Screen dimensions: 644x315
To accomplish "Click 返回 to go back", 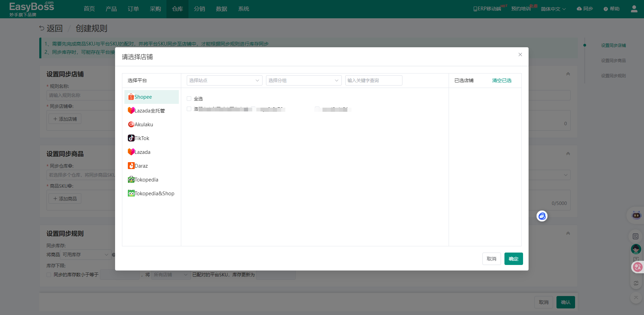I will pos(51,28).
